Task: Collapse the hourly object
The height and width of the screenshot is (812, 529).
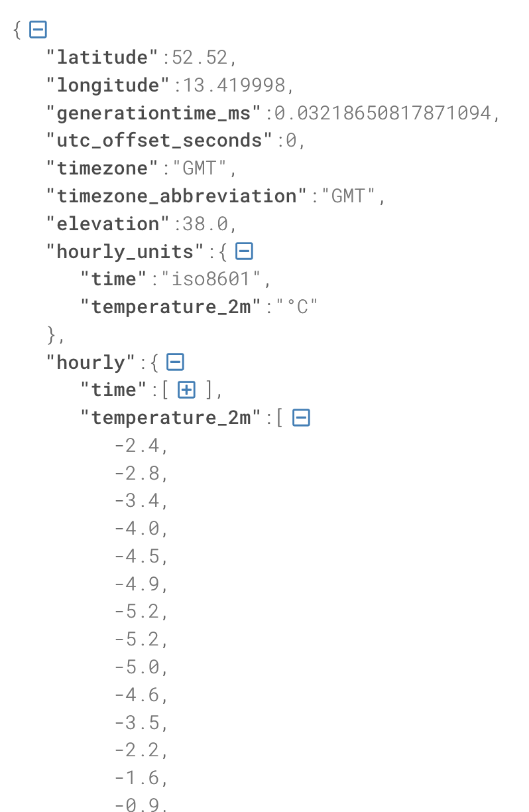Action: (175, 362)
